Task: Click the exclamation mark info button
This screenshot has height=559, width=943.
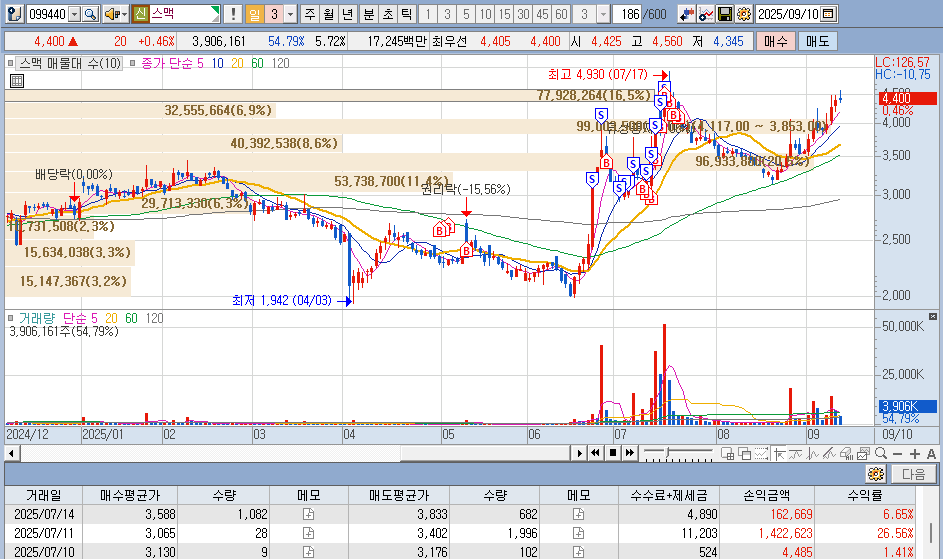Action: click(233, 14)
